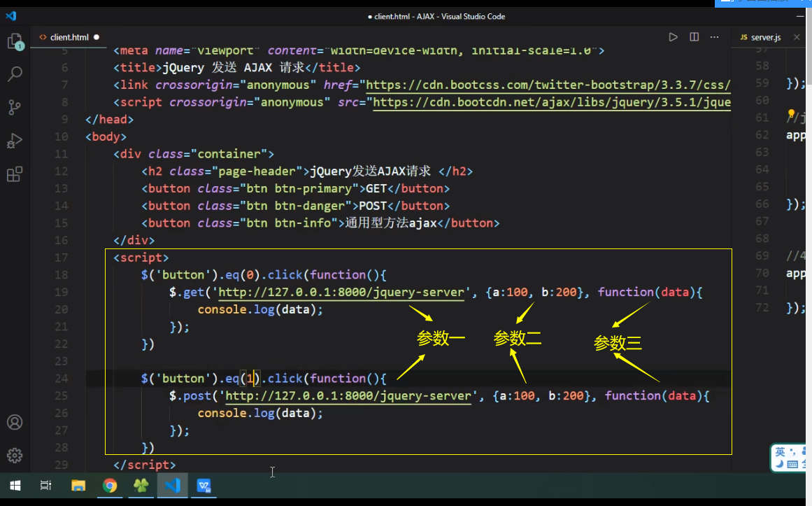Viewport: 812px width, 506px height.
Task: Click the POST button text in code
Action: coord(373,206)
